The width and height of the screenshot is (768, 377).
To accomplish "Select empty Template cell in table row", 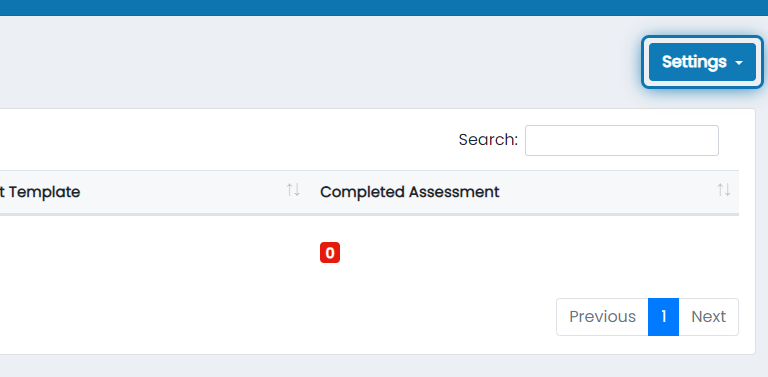I will click(155, 253).
